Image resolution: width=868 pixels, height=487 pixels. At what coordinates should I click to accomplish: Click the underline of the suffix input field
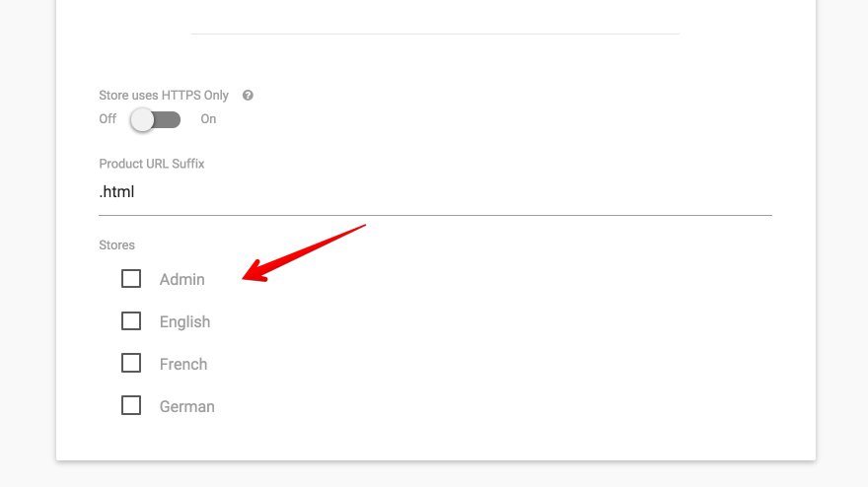(434, 214)
